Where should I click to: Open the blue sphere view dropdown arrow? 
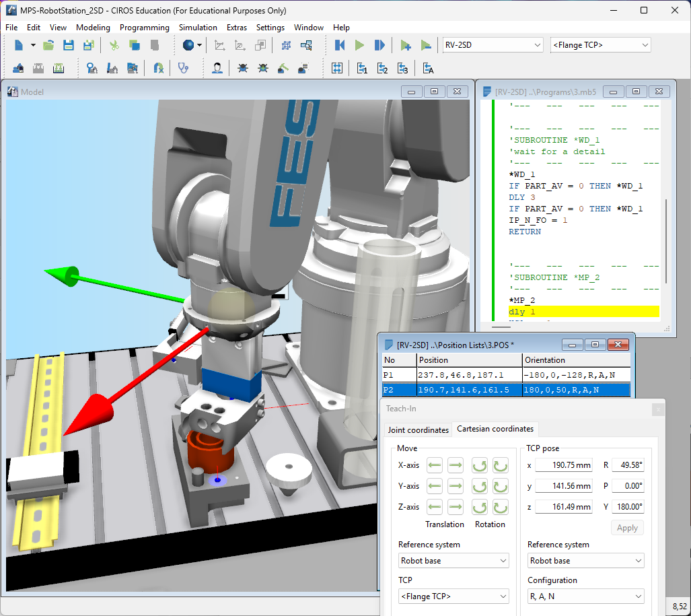199,45
